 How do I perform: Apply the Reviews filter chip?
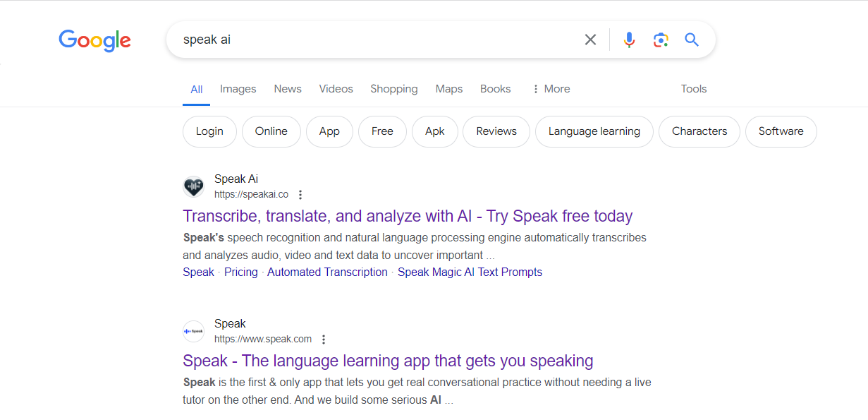click(x=496, y=131)
